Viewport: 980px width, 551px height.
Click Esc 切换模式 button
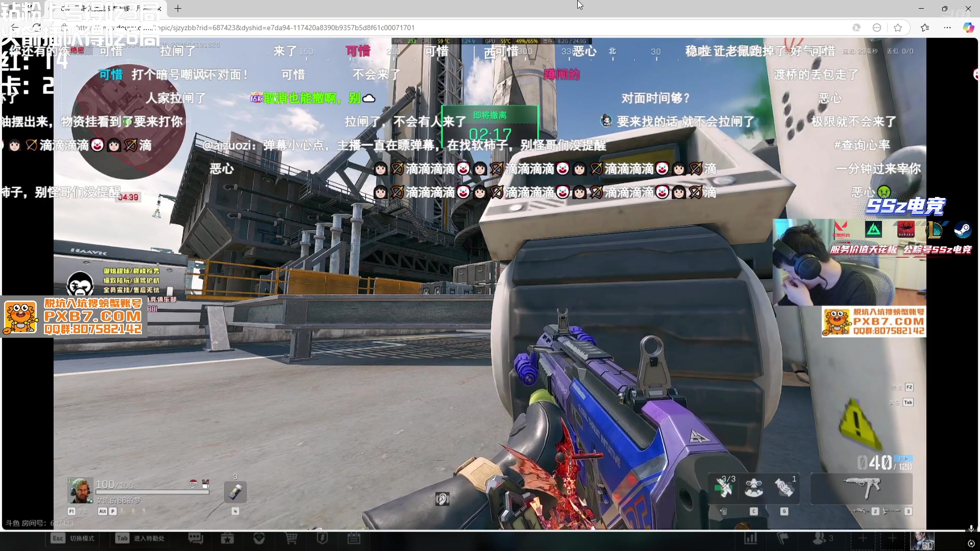pos(73,538)
